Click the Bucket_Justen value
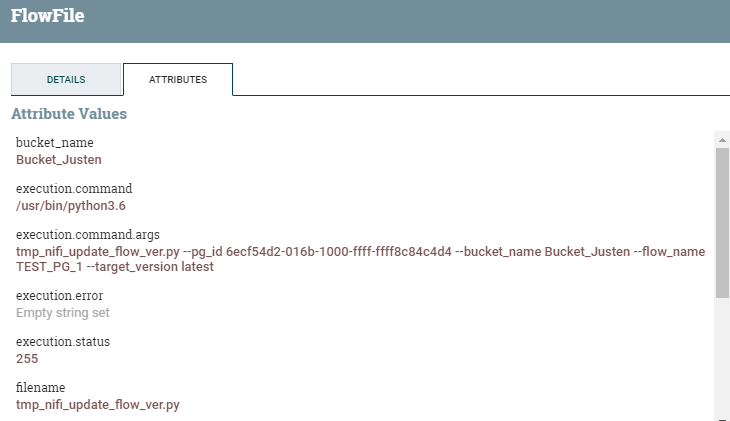The image size is (730, 421). pos(59,159)
